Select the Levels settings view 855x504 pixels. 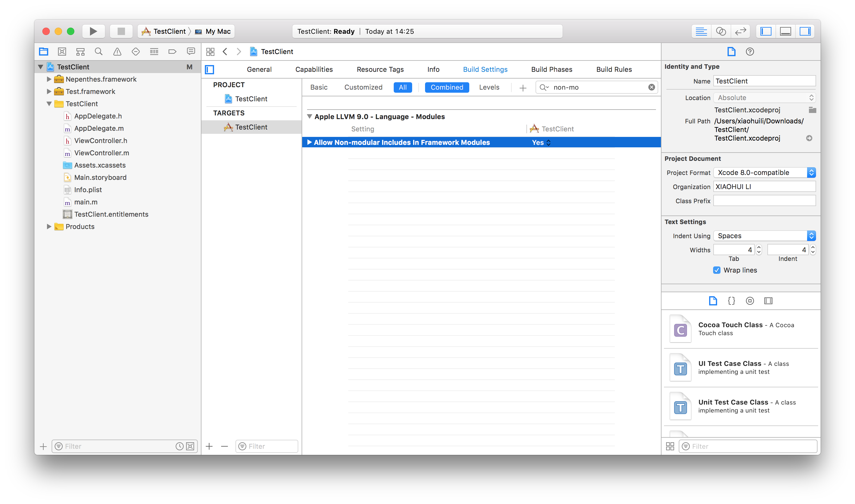coord(489,87)
